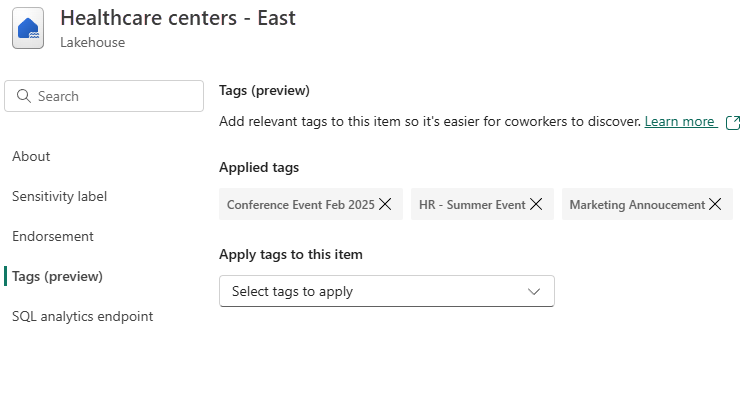Follow the Learn more link

(679, 121)
